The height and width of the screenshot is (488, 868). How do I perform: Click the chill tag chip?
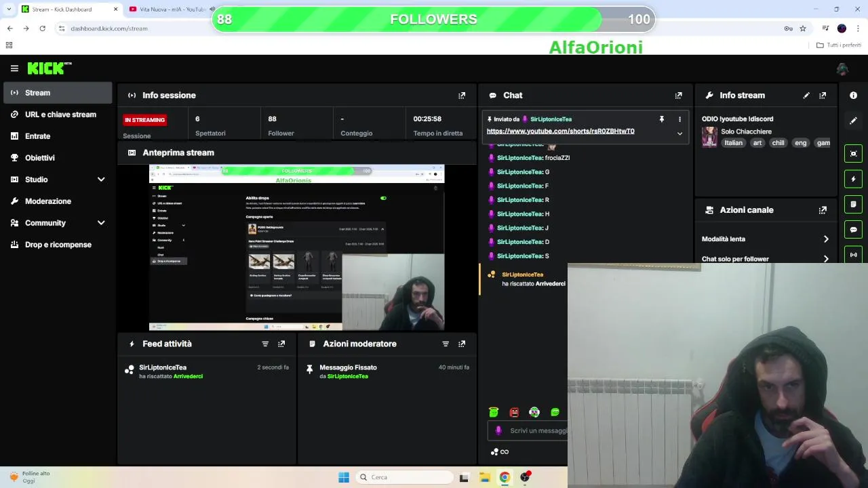778,143
